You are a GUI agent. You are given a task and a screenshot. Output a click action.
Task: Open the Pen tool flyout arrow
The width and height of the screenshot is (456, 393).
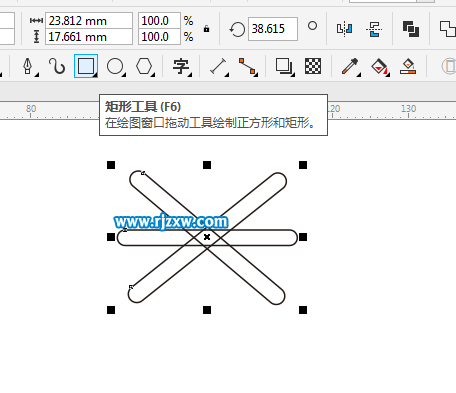37,75
